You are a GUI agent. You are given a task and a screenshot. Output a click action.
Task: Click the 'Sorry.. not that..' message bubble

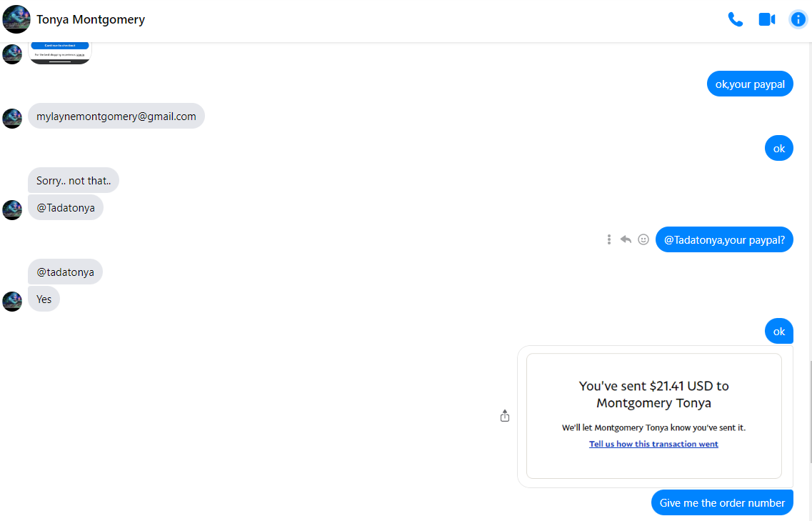coord(74,181)
